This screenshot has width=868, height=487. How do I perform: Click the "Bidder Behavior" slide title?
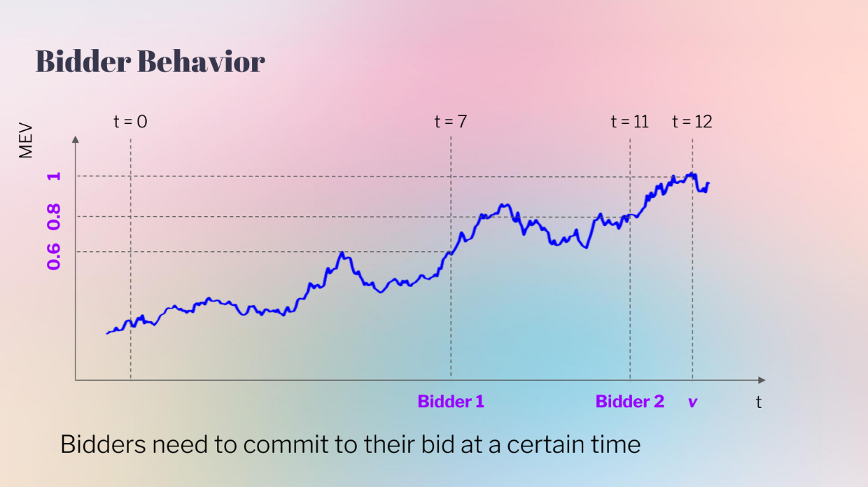click(150, 62)
